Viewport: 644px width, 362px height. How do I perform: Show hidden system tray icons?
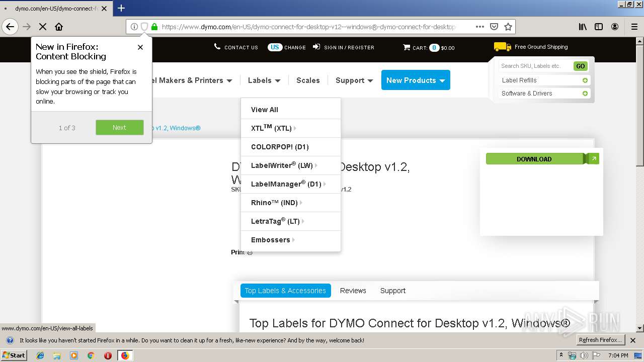pyautogui.click(x=561, y=355)
